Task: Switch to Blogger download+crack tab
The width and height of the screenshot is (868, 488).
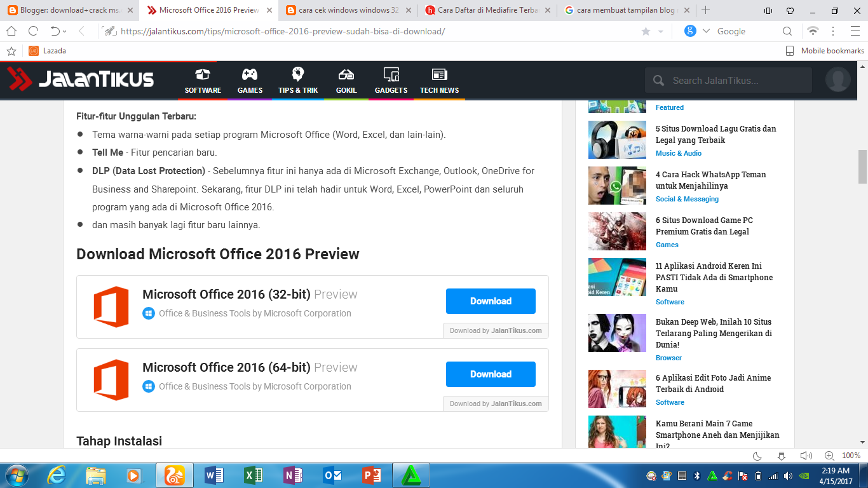Action: [x=70, y=10]
